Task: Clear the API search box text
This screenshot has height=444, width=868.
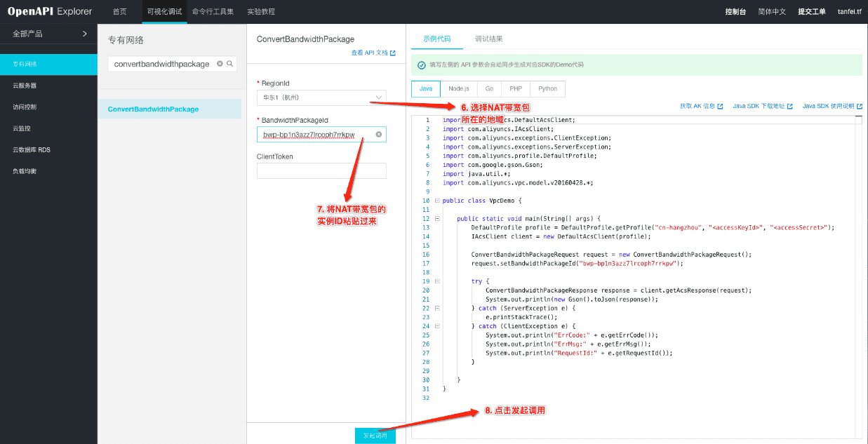Action: tap(220, 64)
